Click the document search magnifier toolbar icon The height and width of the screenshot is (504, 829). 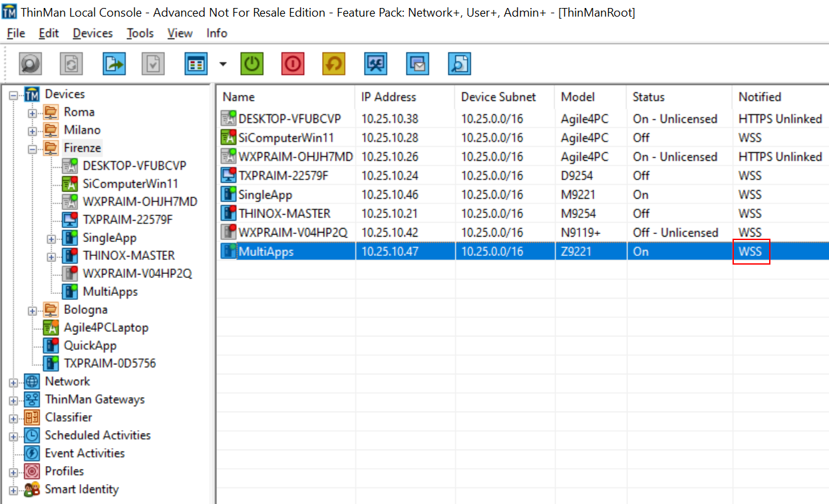tap(459, 64)
